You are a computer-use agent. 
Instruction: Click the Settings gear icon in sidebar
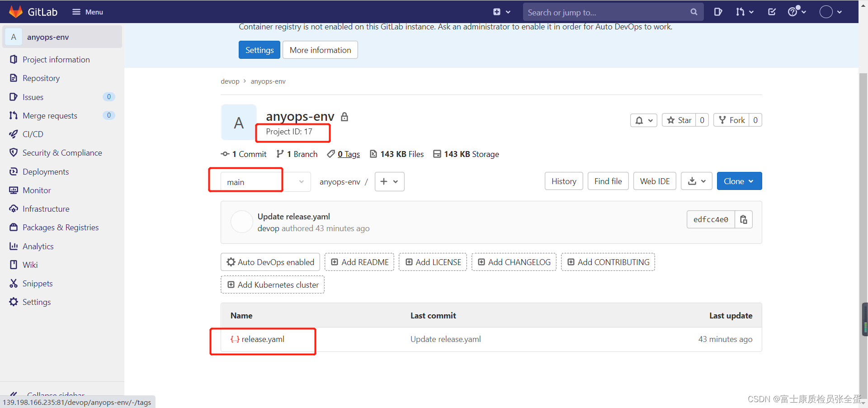pos(14,302)
